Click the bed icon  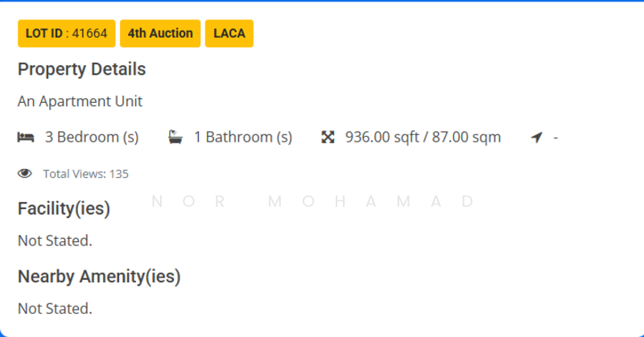(x=25, y=138)
